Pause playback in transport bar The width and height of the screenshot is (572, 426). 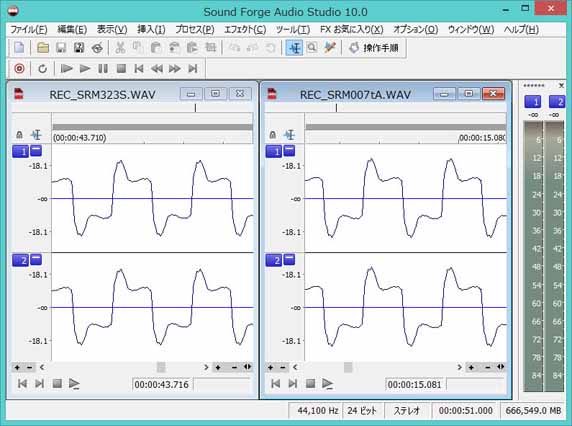tap(103, 69)
